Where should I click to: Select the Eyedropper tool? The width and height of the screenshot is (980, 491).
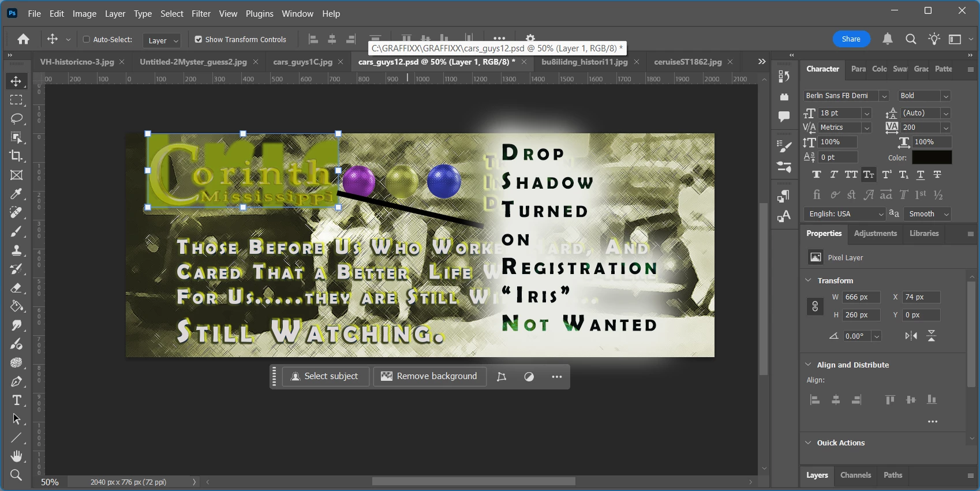click(16, 194)
